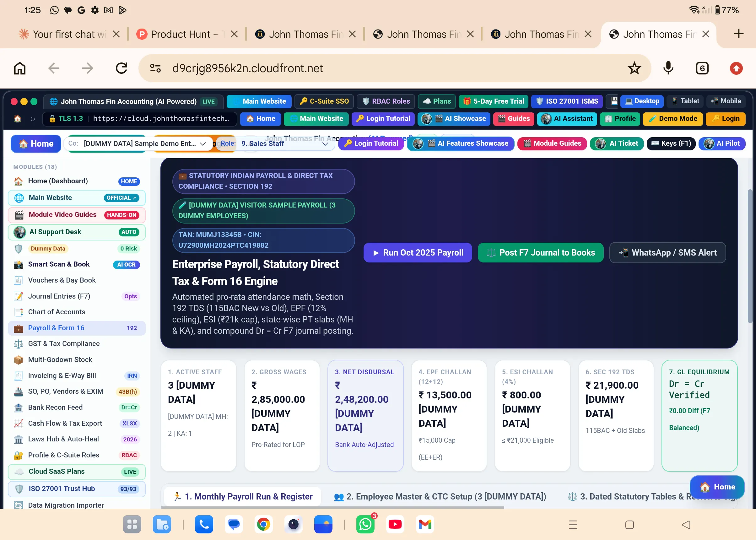The height and width of the screenshot is (540, 756).
Task: Open site settings icon in address bar
Action: tap(155, 68)
